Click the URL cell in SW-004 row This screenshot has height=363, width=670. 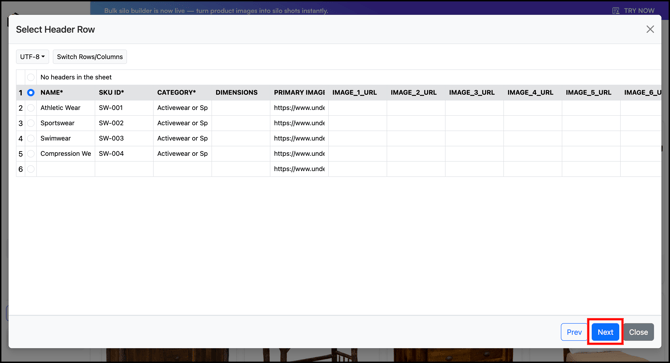(x=299, y=154)
